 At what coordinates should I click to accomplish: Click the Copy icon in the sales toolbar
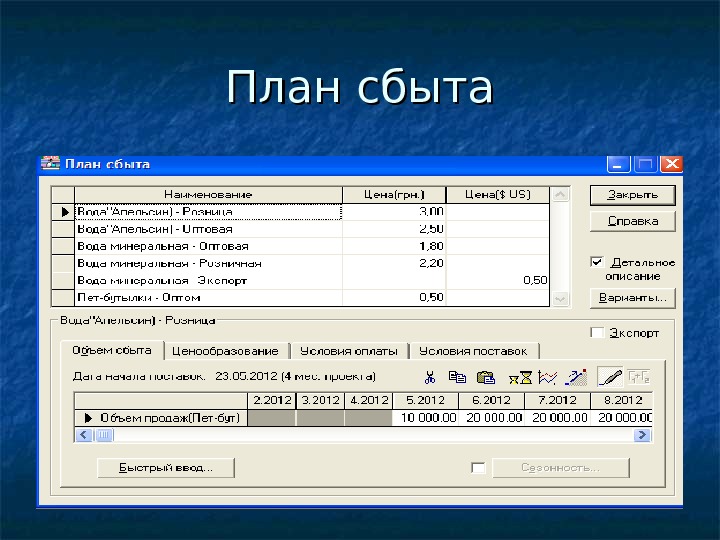coord(457,377)
